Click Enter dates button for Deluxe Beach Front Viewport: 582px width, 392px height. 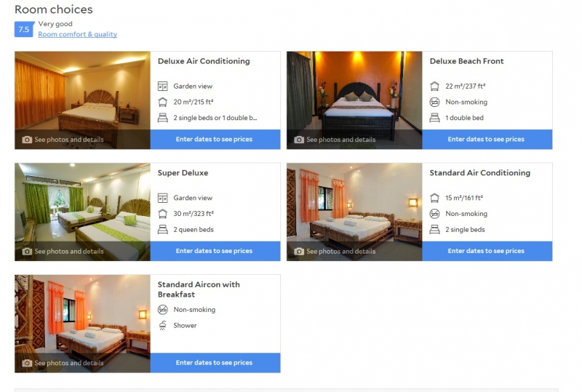(487, 139)
